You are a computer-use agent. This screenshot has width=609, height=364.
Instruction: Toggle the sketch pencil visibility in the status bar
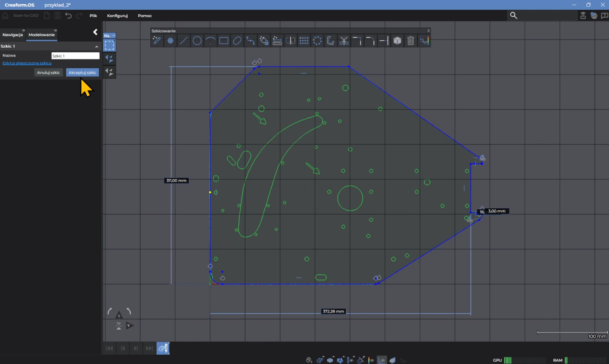click(350, 360)
